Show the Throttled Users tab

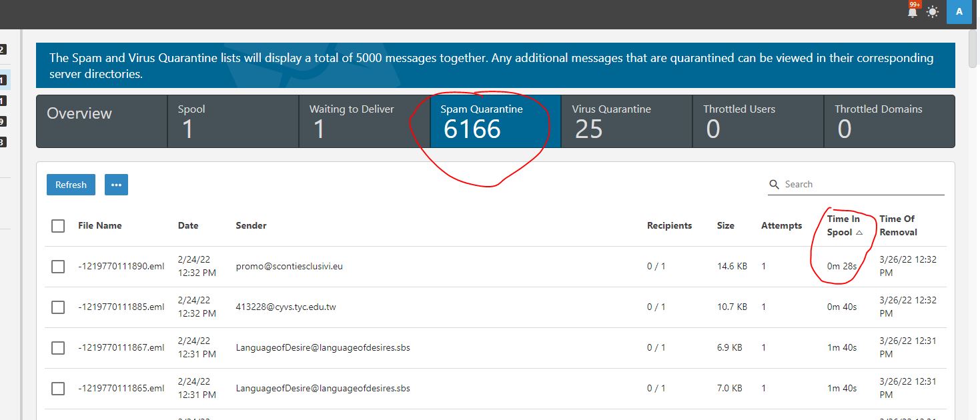(757, 121)
